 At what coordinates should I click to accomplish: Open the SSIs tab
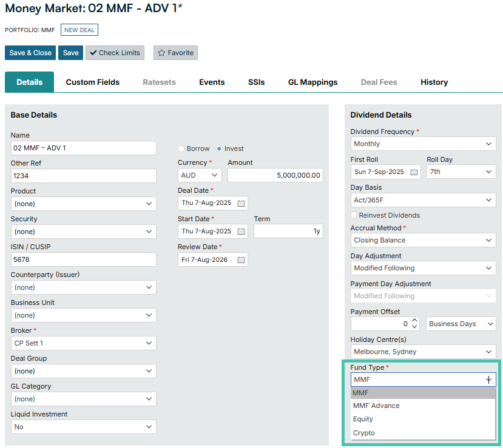pos(256,82)
